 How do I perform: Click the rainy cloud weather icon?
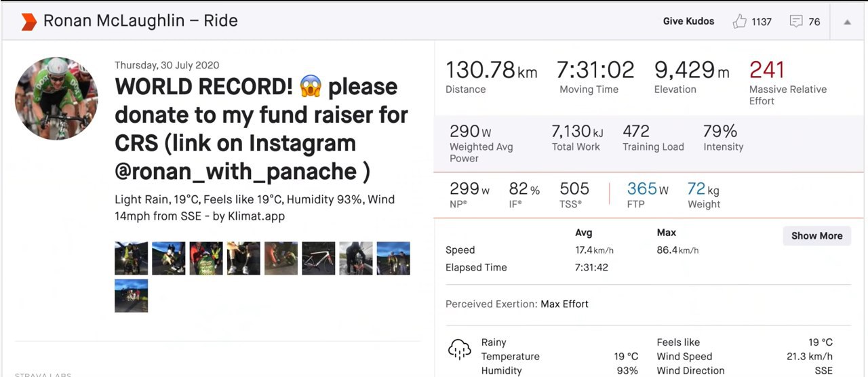(x=460, y=349)
